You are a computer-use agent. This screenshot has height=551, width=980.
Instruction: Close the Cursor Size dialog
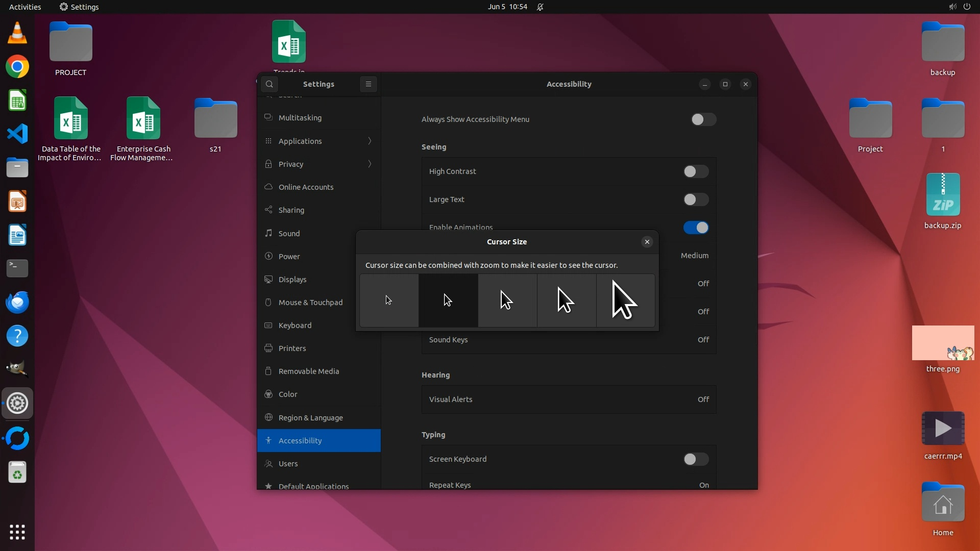647,242
